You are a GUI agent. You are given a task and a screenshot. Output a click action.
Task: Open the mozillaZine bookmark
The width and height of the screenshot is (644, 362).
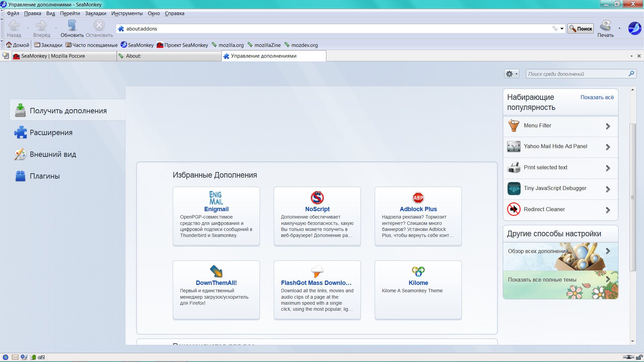pos(264,45)
